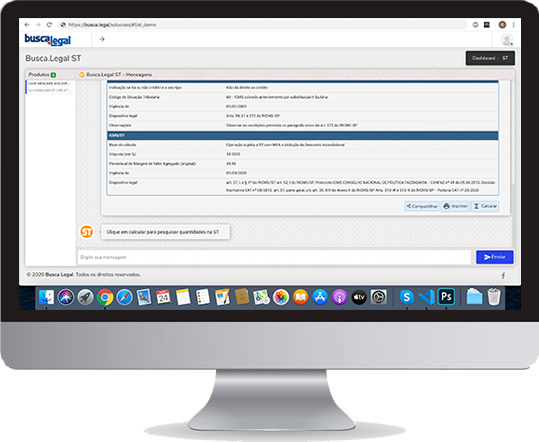539x442 pixels.
Task: Click the browser profile avatar icon
Action: [x=502, y=25]
